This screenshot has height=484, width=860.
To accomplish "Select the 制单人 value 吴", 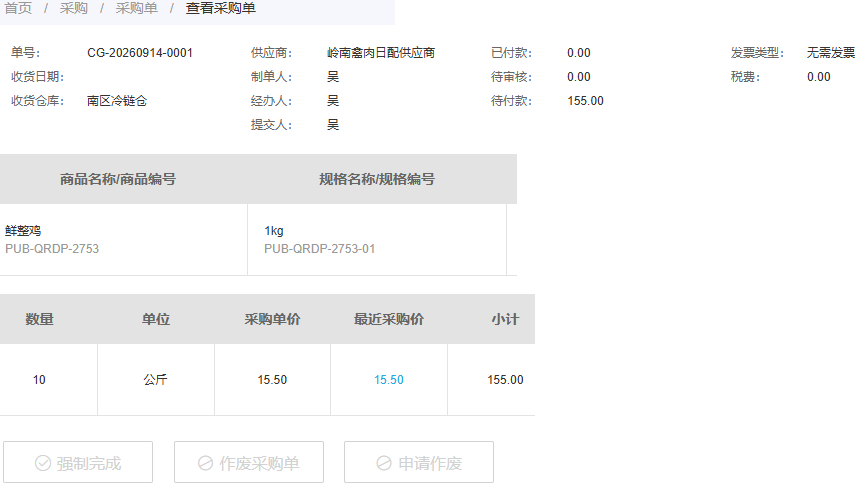I will 333,77.
